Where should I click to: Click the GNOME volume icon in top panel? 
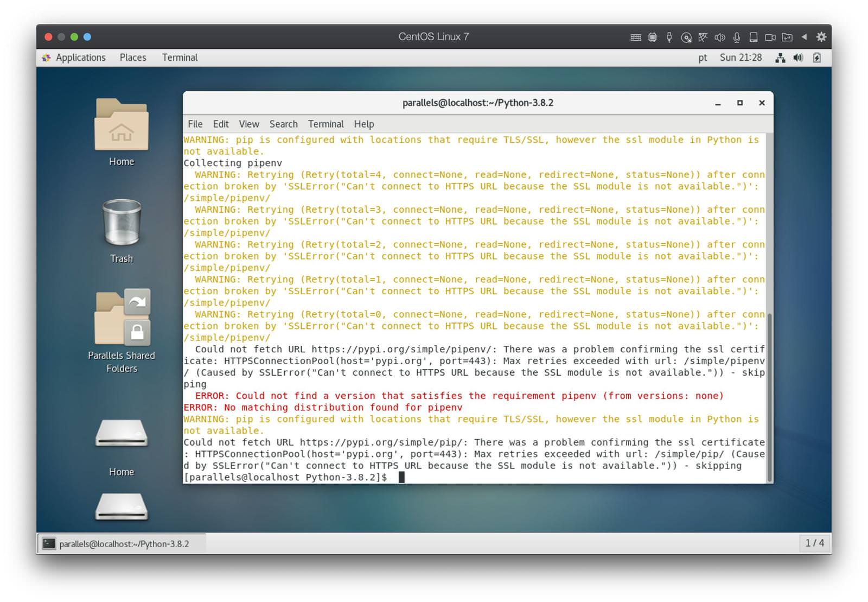798,58
